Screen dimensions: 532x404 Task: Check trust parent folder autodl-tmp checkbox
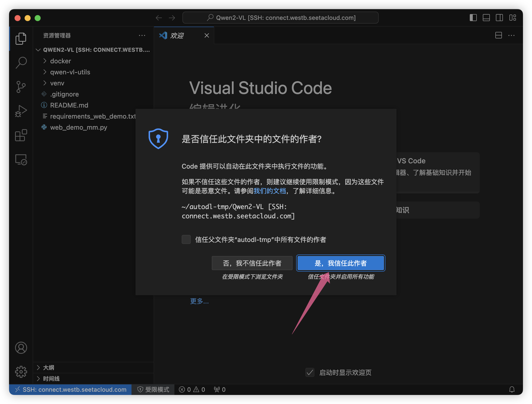[186, 239]
